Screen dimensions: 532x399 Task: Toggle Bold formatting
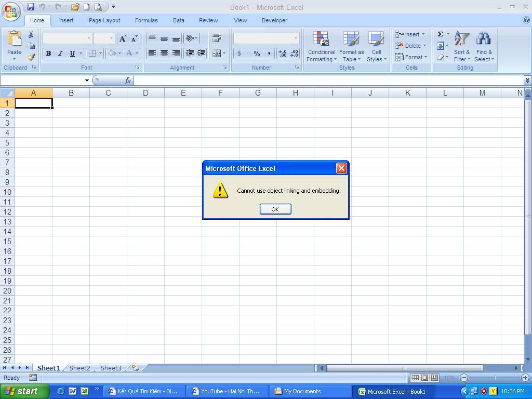click(48, 54)
